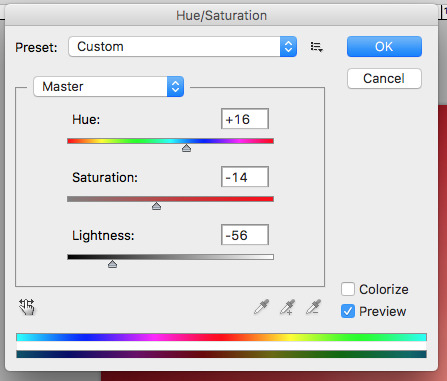This screenshot has height=381, width=447.
Task: Enable the Colorize checkbox
Action: 348,289
